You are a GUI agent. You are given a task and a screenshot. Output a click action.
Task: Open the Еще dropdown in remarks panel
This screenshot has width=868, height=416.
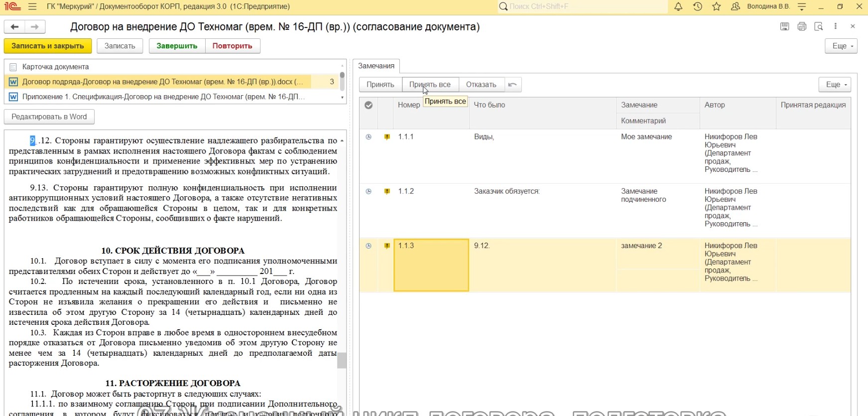click(x=835, y=85)
